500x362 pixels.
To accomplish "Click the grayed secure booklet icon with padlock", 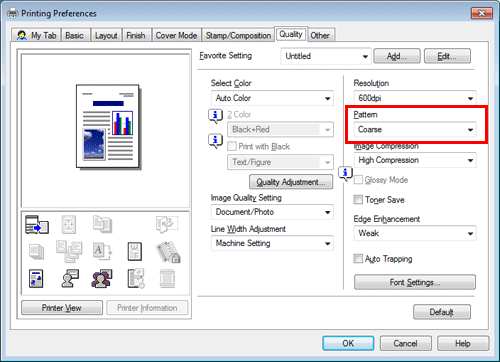I will click(168, 252).
